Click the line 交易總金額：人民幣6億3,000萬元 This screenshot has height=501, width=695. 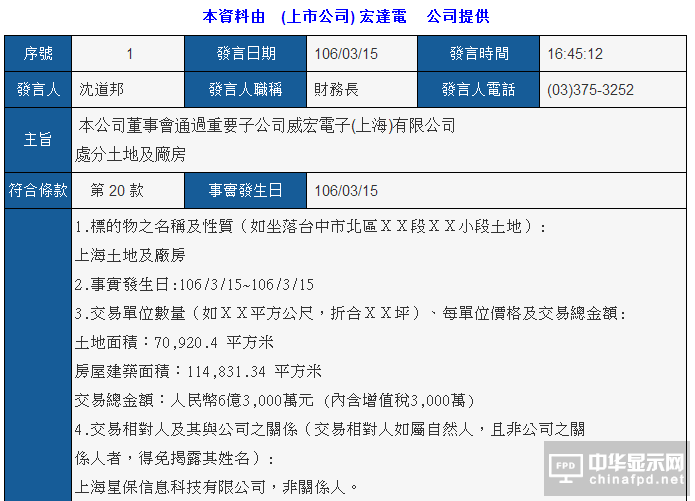click(x=275, y=400)
